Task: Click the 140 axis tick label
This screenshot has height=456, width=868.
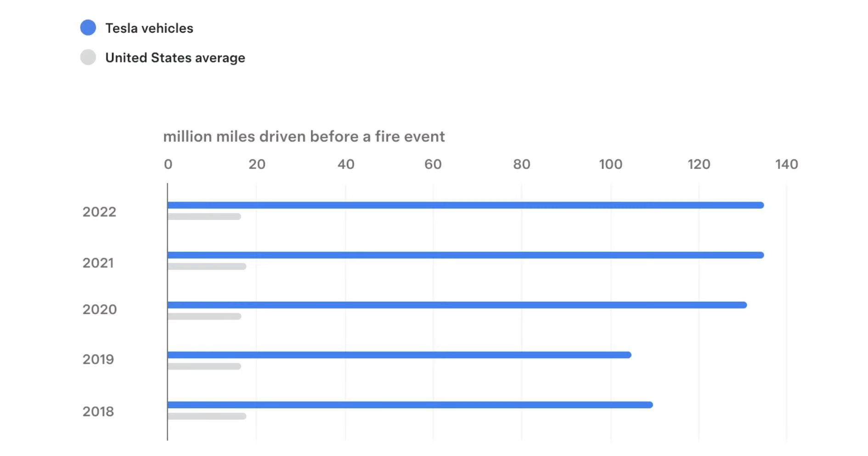Action: (786, 164)
